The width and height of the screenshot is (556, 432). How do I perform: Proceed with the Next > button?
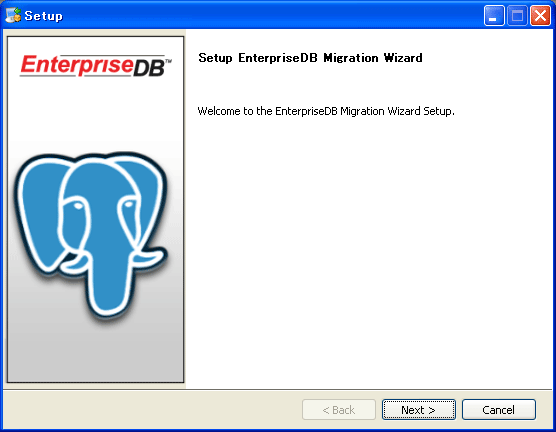(x=419, y=410)
